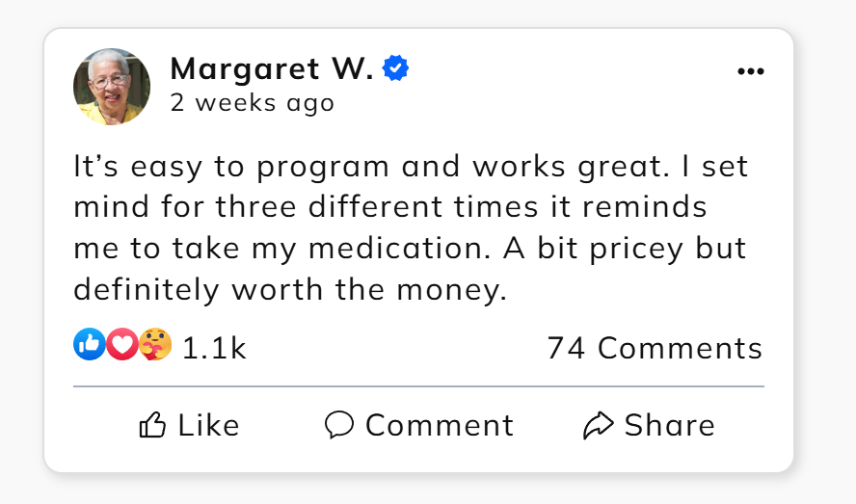
Task: Click the share arrow icon
Action: click(599, 425)
